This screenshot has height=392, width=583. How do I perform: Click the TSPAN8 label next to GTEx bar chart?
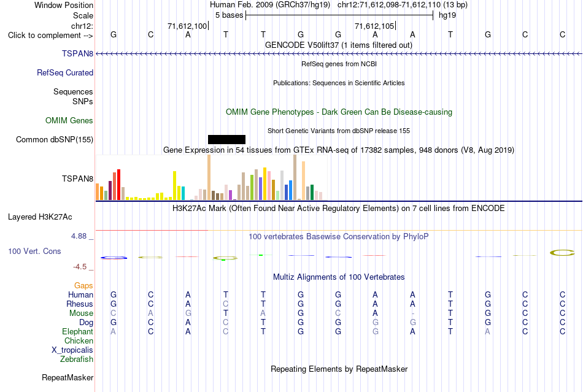[77, 179]
